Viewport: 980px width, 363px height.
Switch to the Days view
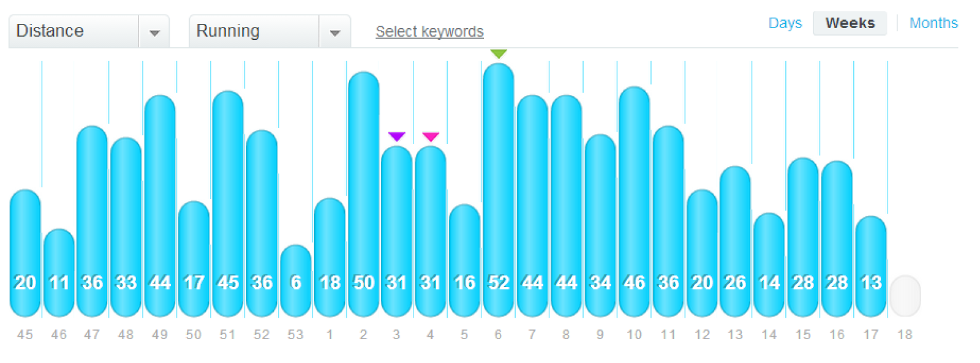point(785,23)
